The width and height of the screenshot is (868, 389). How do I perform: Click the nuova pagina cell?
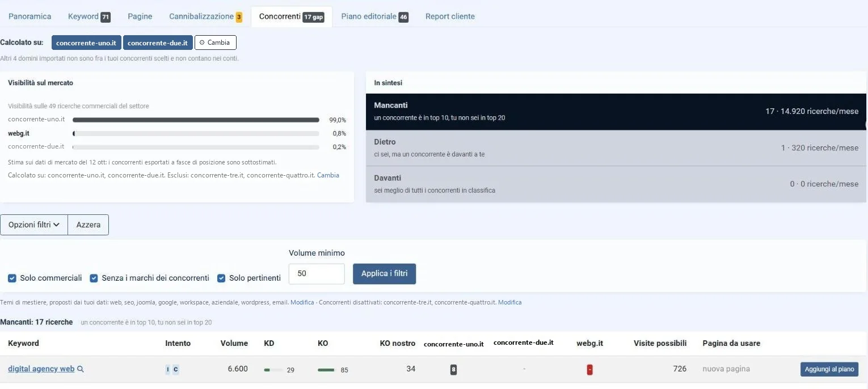coord(726,369)
